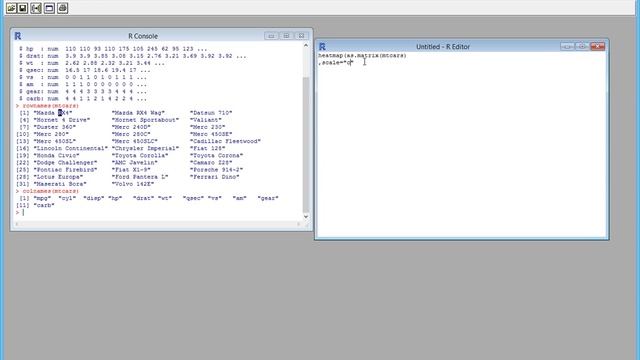Place cursor in the ,scale="c line
The height and width of the screenshot is (360, 640).
(x=336, y=63)
